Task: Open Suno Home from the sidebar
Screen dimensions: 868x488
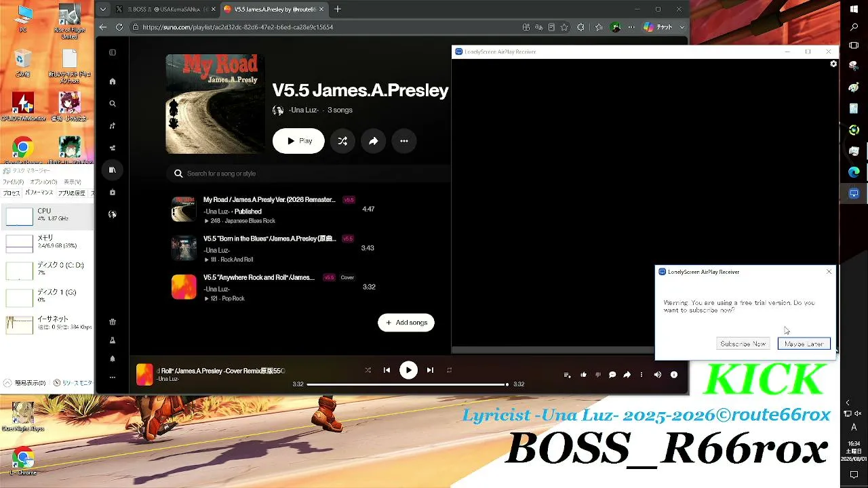Action: (113, 81)
